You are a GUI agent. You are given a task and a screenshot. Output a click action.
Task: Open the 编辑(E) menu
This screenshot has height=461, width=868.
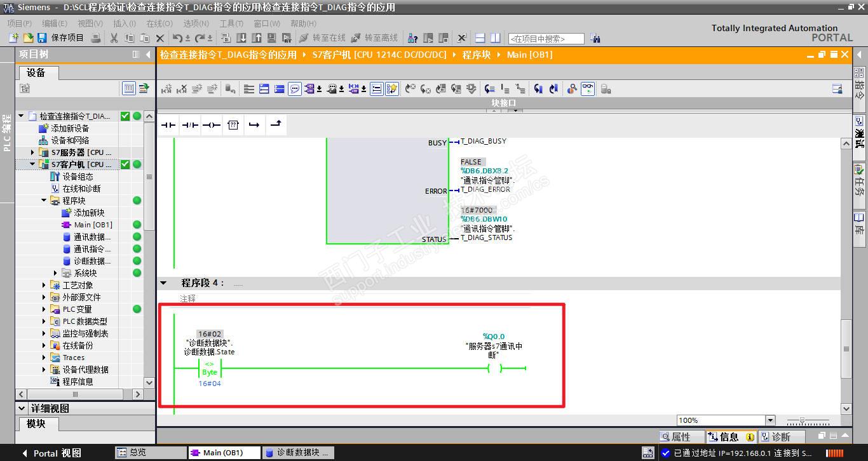tap(55, 23)
